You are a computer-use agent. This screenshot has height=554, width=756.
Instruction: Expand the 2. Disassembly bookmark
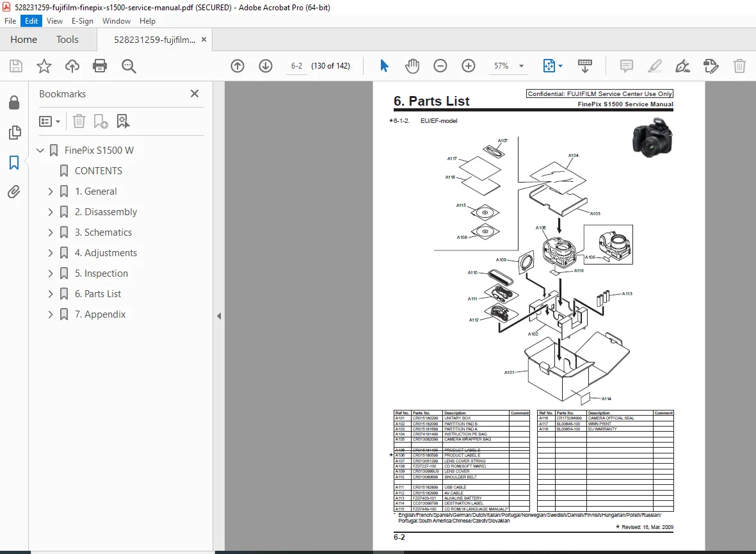point(51,212)
